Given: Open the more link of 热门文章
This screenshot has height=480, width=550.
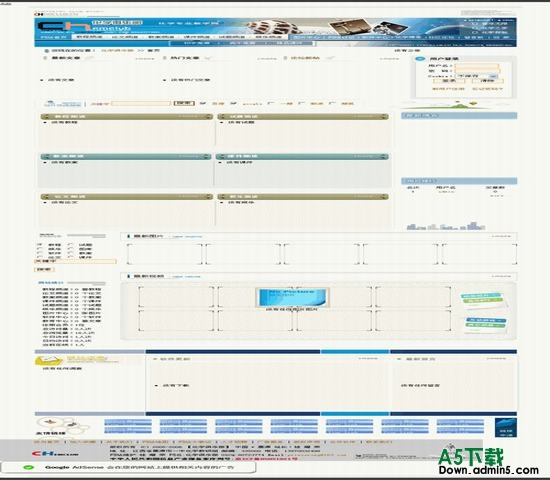Looking at the screenshot, I should click(x=267, y=59).
